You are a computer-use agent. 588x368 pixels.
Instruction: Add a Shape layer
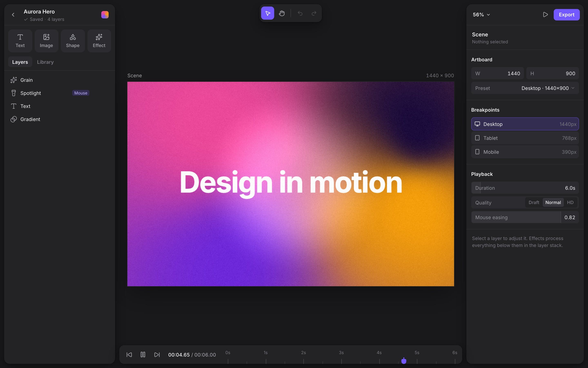click(x=73, y=41)
